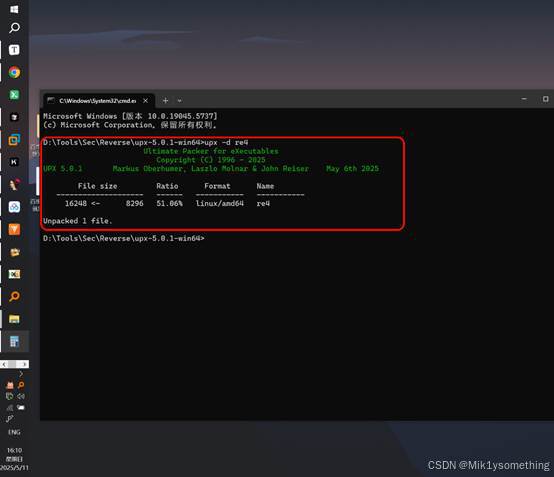Open the black square taskbar app below Excel
Screen dimensions: 554x477
(14, 117)
